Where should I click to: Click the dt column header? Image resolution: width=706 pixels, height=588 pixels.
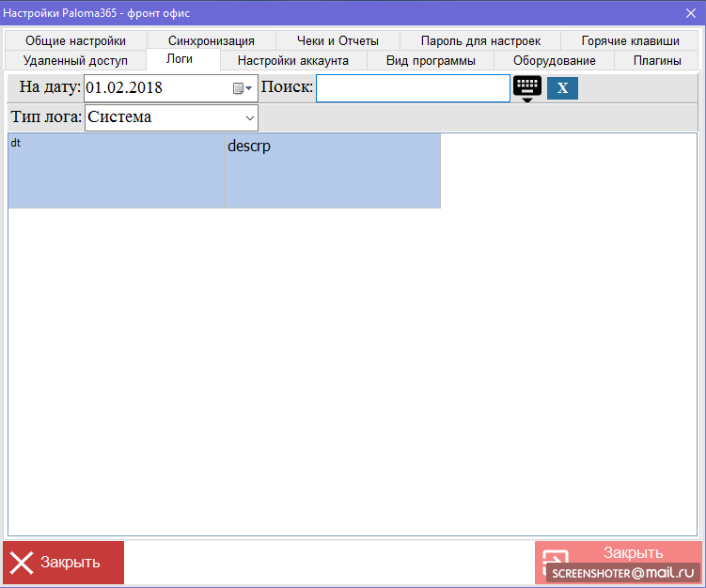[116, 170]
